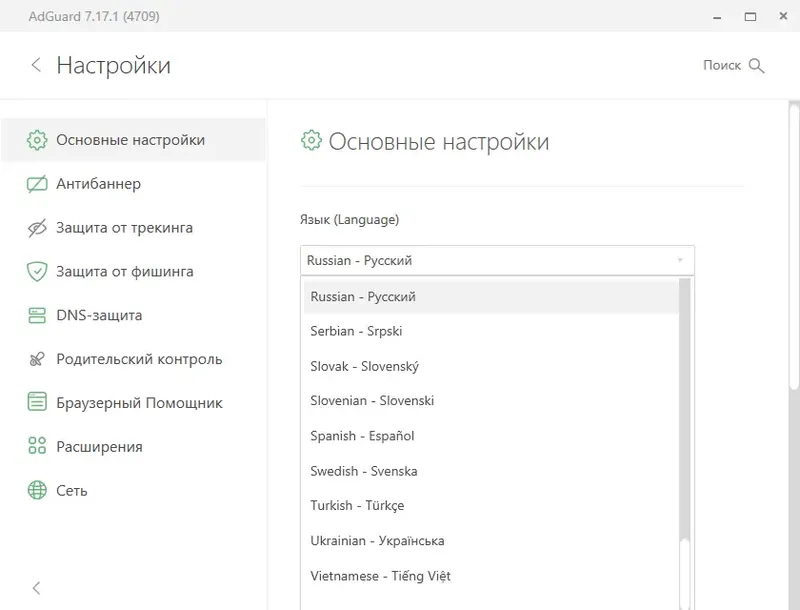Click the gear icon beside main heading

(311, 140)
